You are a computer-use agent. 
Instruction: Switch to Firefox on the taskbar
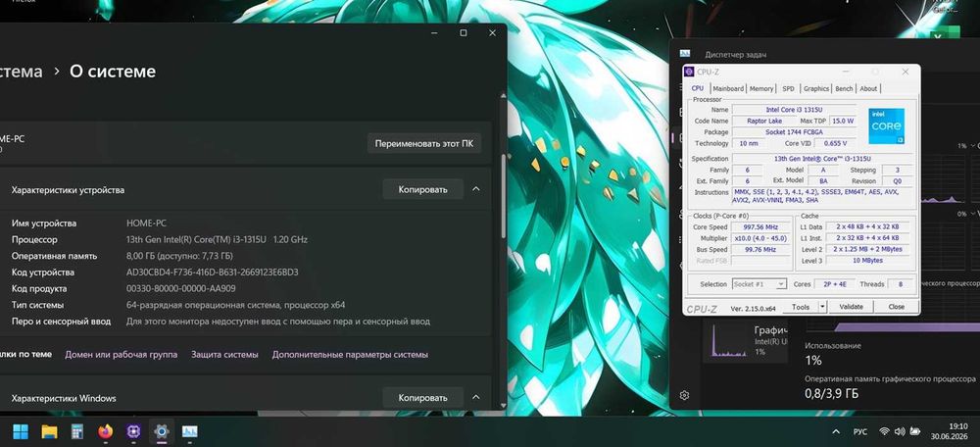pos(106,431)
